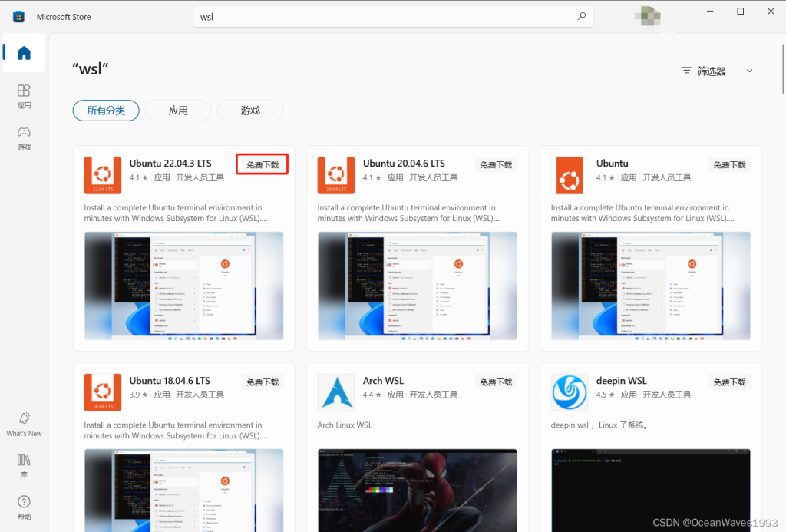
Task: Expand the 筛选器 filter chevron
Action: [x=749, y=71]
